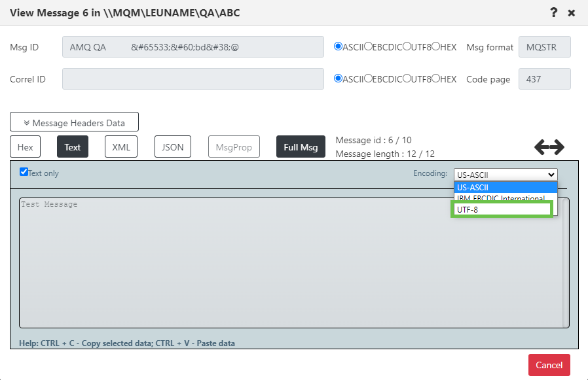Select HEX radio for Correl ID
Image resolution: width=588 pixels, height=380 pixels.
pyautogui.click(x=435, y=78)
